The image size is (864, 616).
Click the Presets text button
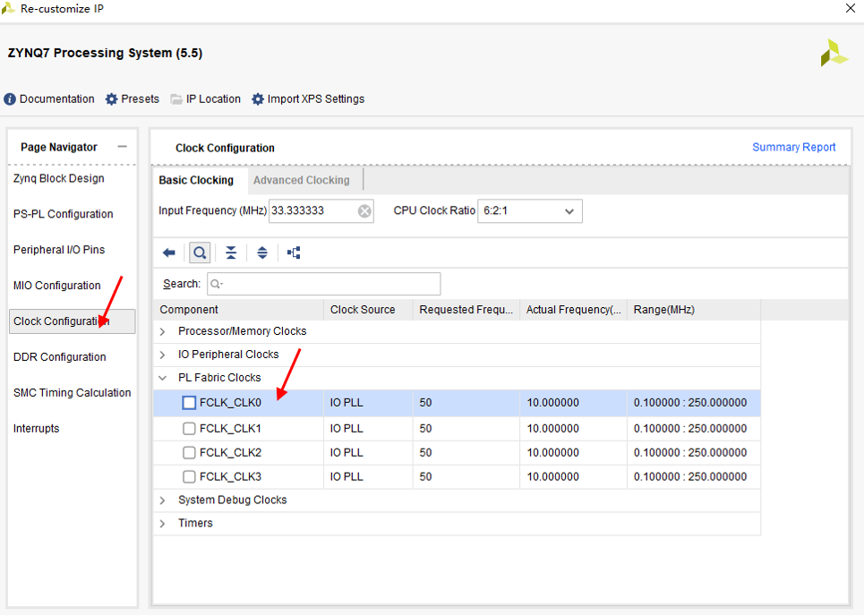[x=140, y=99]
